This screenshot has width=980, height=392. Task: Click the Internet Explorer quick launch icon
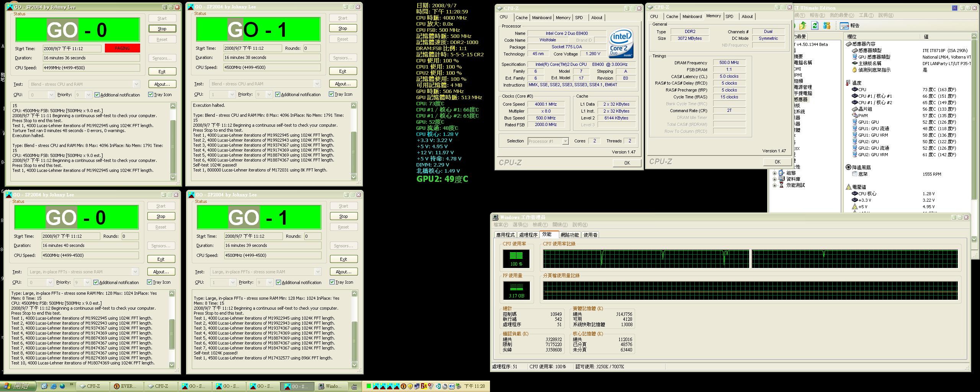(54, 386)
